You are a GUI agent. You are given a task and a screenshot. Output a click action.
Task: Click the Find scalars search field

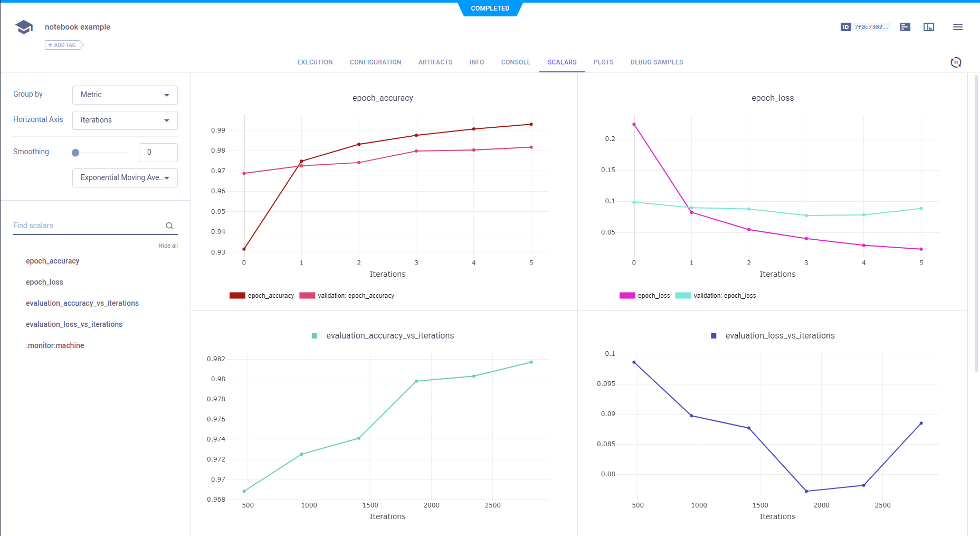point(87,226)
